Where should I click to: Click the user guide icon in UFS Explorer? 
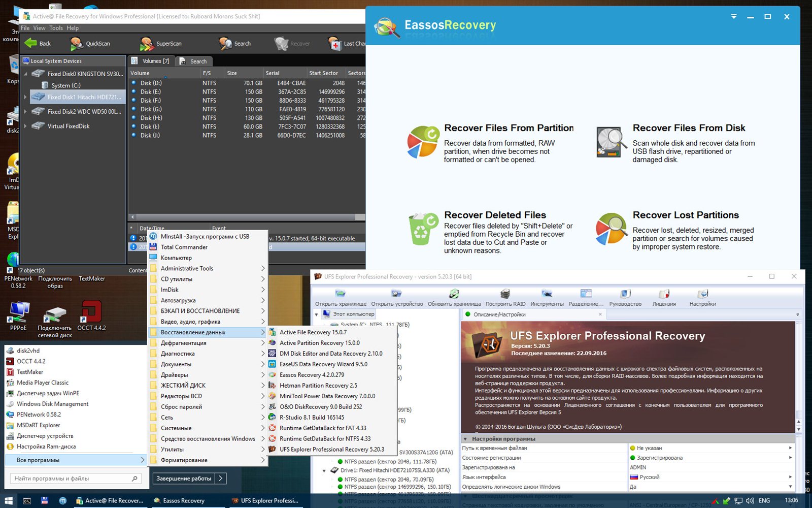625,294
